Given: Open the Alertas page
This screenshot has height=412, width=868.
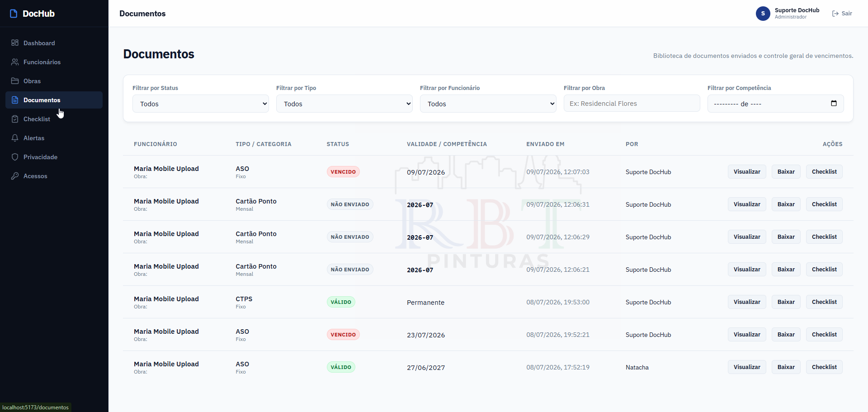Looking at the screenshot, I should (x=54, y=138).
